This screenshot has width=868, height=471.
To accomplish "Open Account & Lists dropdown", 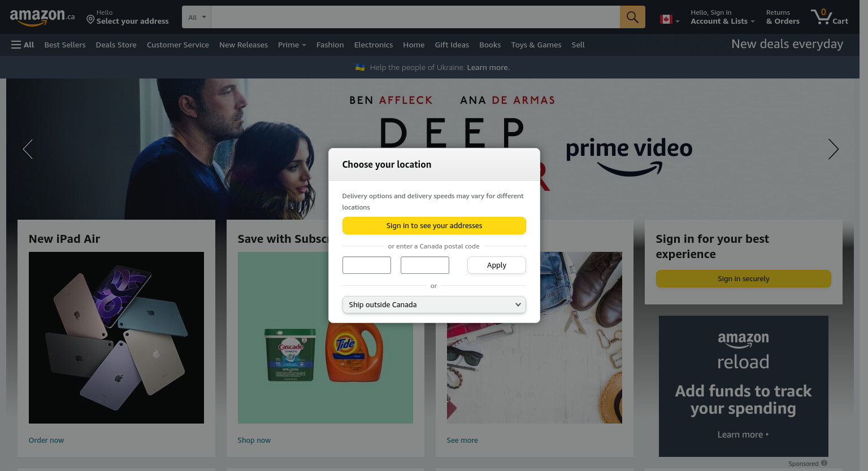I will click(x=723, y=17).
